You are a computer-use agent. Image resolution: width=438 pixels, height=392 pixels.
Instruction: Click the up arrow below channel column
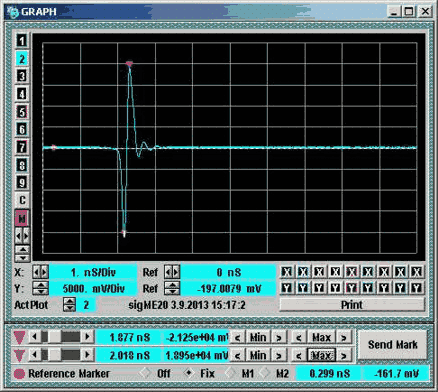click(x=23, y=249)
